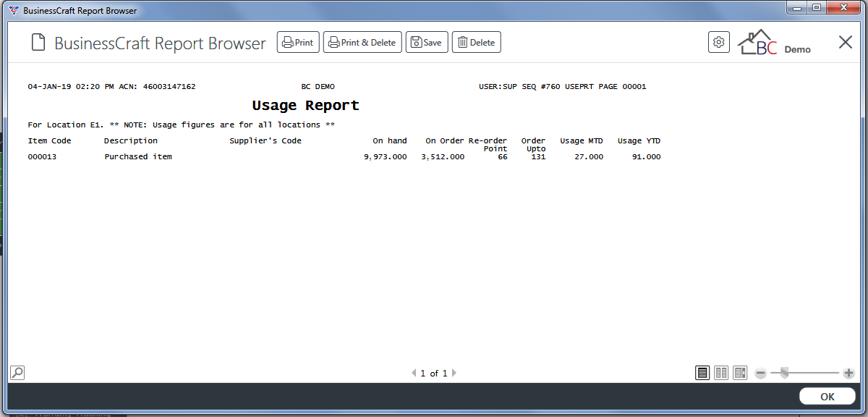Switch to single page view
868x417 pixels.
[x=702, y=373]
